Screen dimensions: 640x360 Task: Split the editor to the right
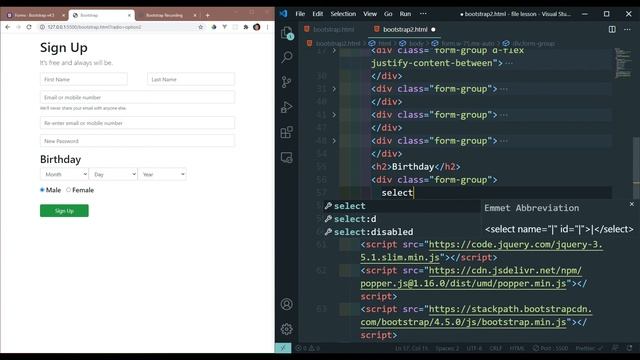coord(612,29)
